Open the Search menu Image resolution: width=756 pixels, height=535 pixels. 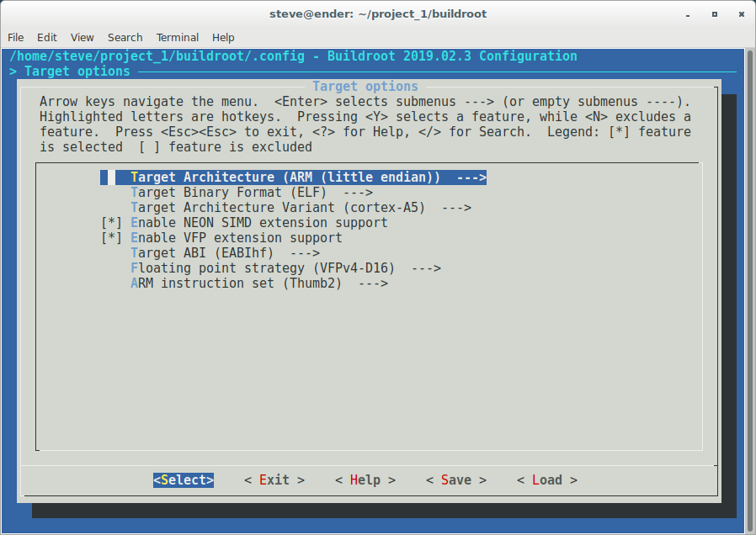(125, 38)
